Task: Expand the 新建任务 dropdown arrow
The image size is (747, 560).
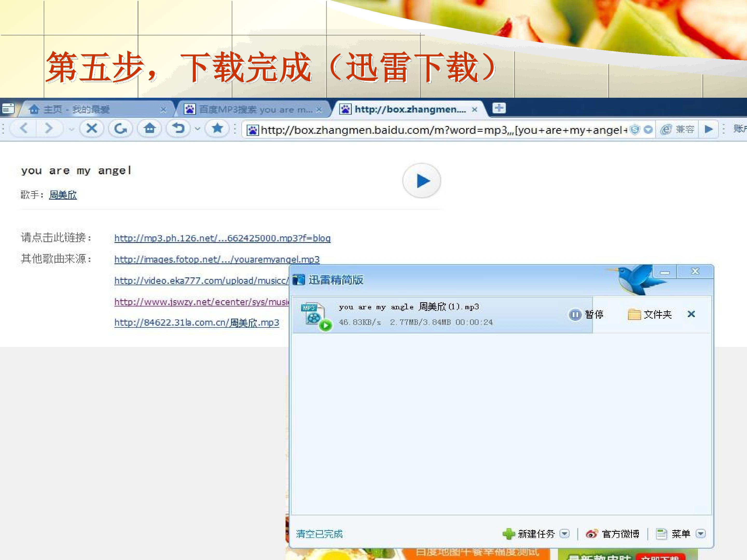Action: [564, 534]
